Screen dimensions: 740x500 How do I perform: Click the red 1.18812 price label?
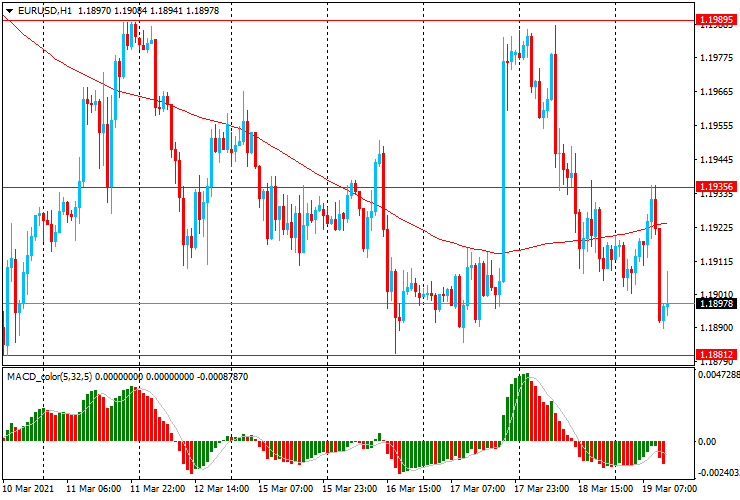pos(716,354)
